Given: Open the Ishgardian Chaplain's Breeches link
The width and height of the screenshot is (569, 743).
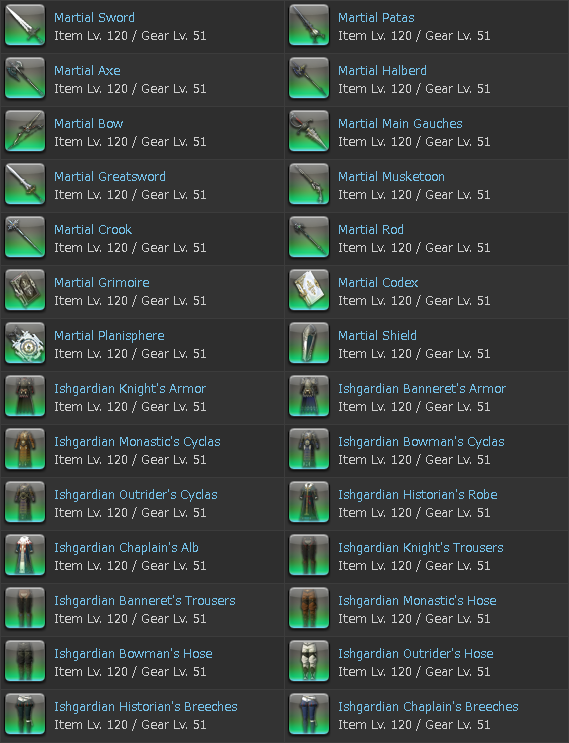Looking at the screenshot, I should (x=428, y=707).
